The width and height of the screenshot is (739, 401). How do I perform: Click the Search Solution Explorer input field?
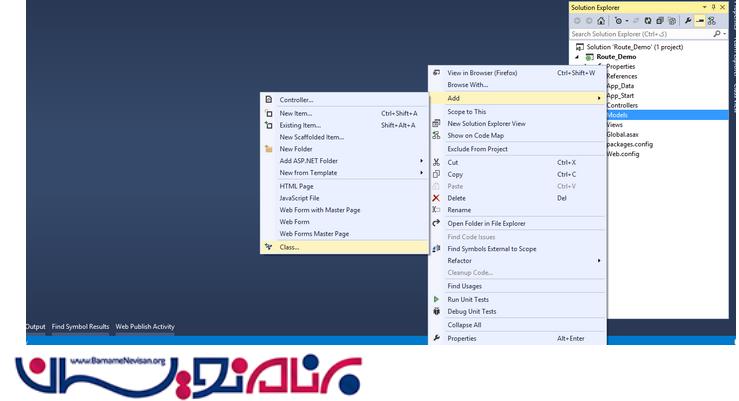tap(640, 34)
